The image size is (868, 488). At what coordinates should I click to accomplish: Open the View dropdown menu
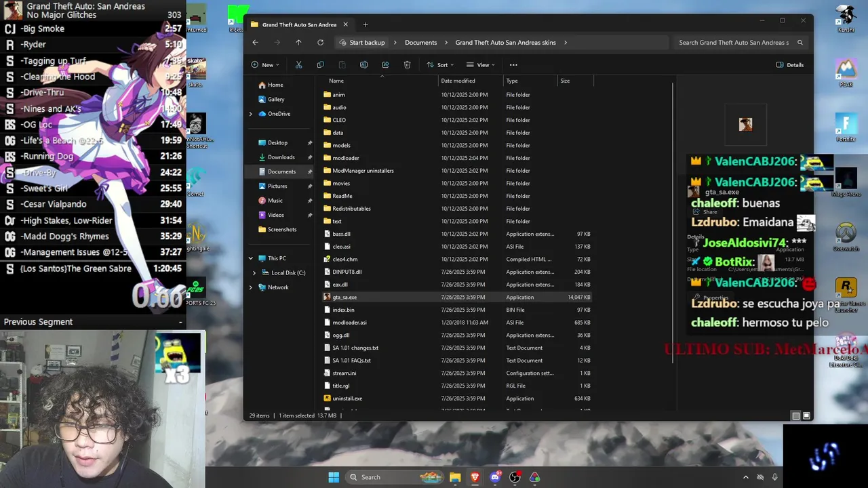(x=481, y=65)
